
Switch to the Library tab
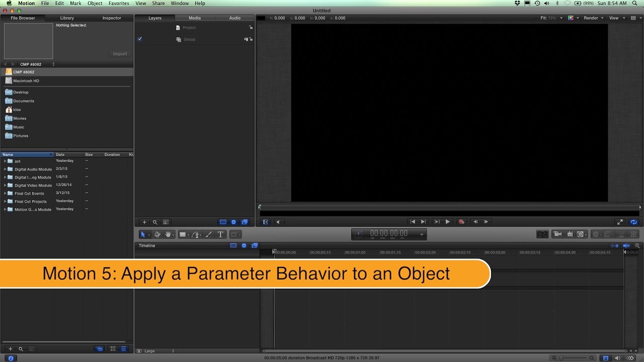pyautogui.click(x=67, y=18)
